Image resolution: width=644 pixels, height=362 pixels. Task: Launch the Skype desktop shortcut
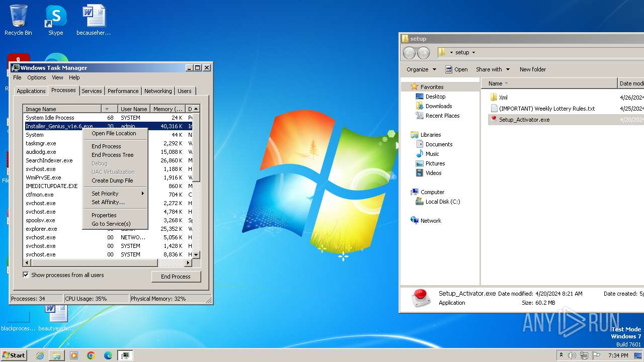(55, 20)
